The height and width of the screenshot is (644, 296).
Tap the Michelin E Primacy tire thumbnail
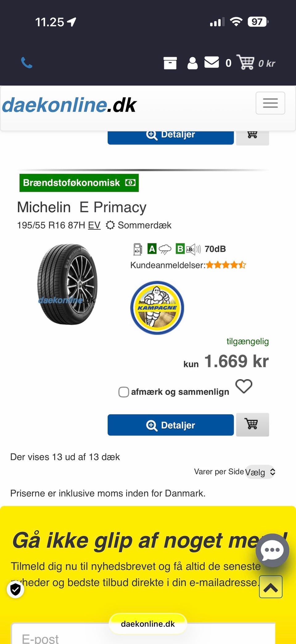(x=67, y=284)
